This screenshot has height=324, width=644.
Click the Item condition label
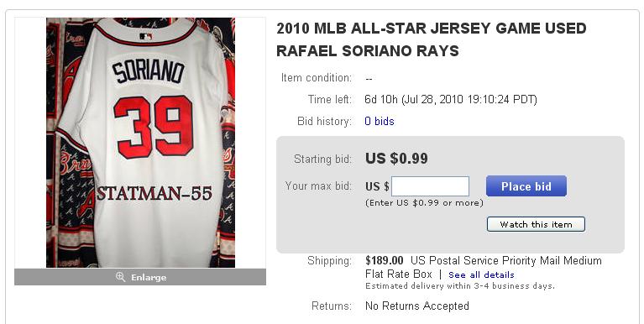click(317, 77)
